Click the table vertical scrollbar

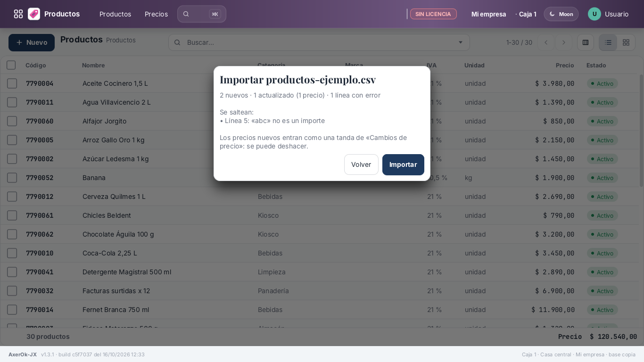pyautogui.click(x=641, y=131)
